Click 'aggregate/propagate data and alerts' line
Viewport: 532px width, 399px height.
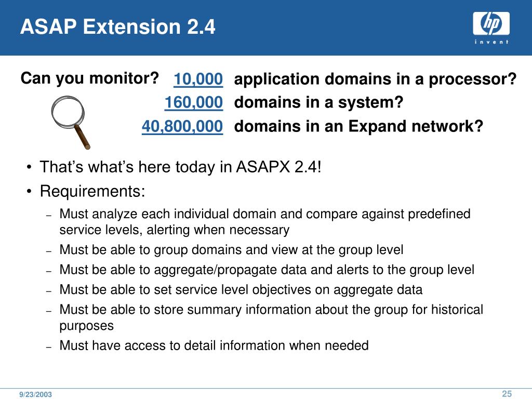267,270
